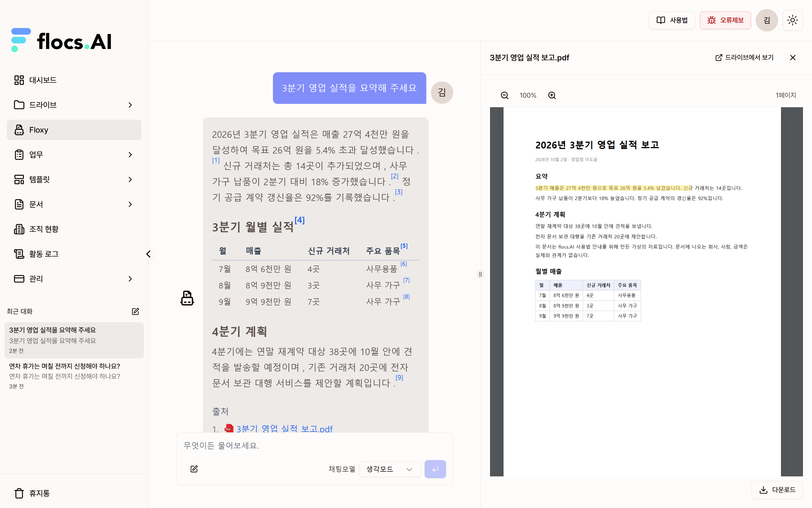The width and height of the screenshot is (812, 508).
Task: Click the Floxy robot icon in sidebar
Action: pyautogui.click(x=19, y=130)
